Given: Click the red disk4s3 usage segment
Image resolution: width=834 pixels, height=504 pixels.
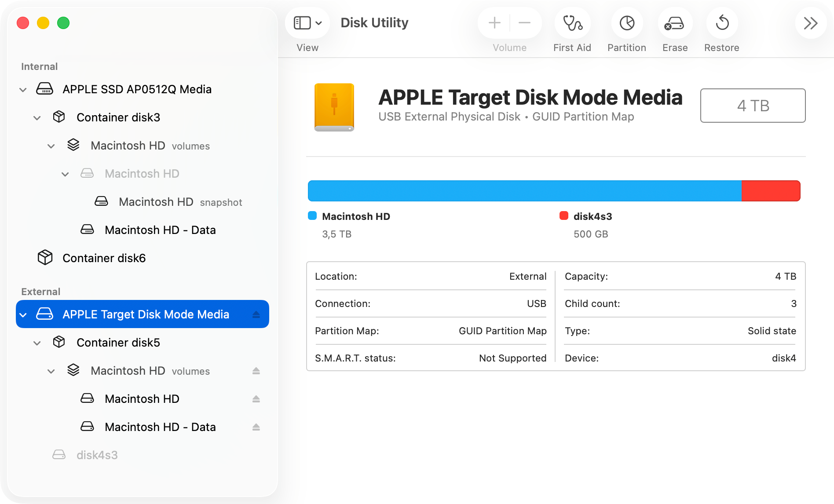Looking at the screenshot, I should [771, 191].
